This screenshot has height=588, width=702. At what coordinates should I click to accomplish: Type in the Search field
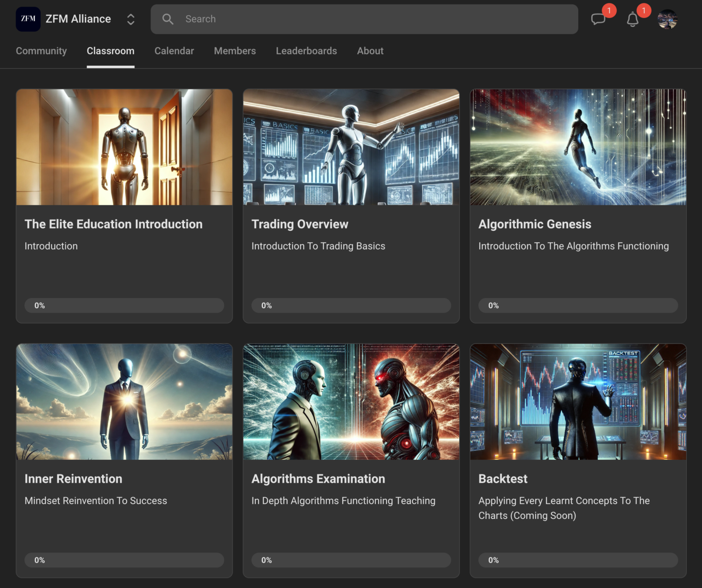click(370, 19)
